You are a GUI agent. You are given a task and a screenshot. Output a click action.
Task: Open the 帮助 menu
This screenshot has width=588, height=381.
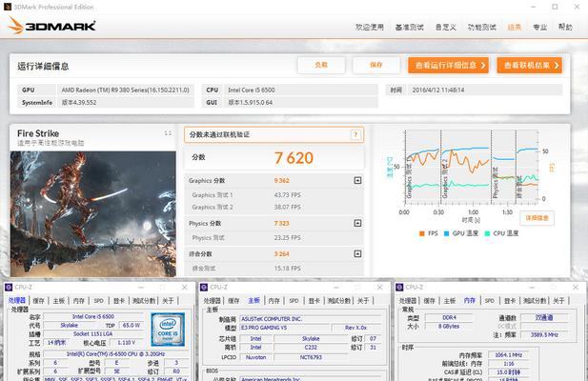click(x=565, y=27)
